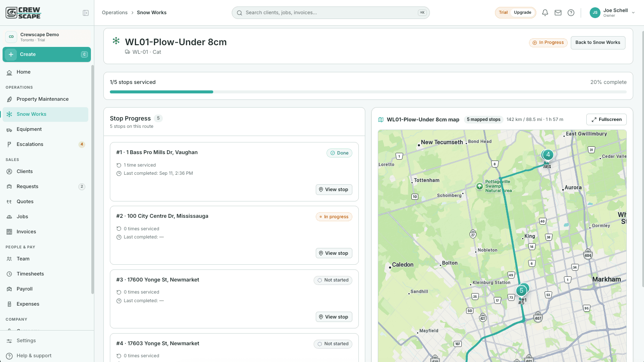The image size is (644, 362).
Task: Open Escalations page
Action: click(x=45, y=144)
